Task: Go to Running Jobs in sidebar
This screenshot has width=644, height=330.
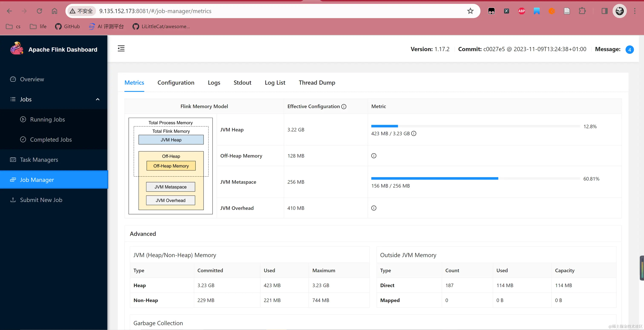Action: 47,119
